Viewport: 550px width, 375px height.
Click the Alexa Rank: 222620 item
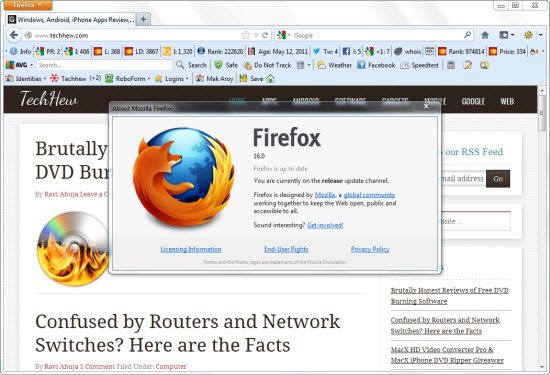click(x=220, y=51)
